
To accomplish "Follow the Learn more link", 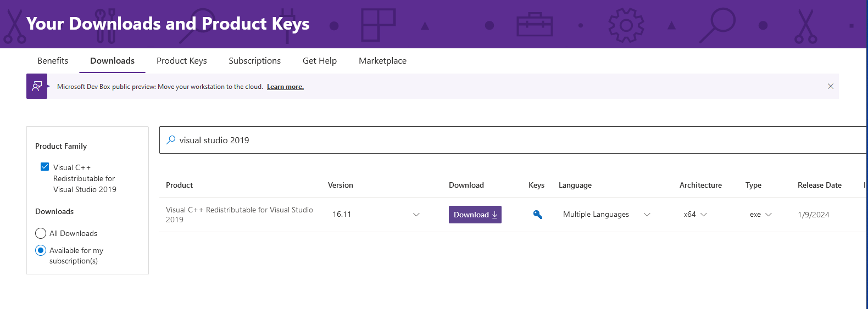I will pyautogui.click(x=285, y=87).
